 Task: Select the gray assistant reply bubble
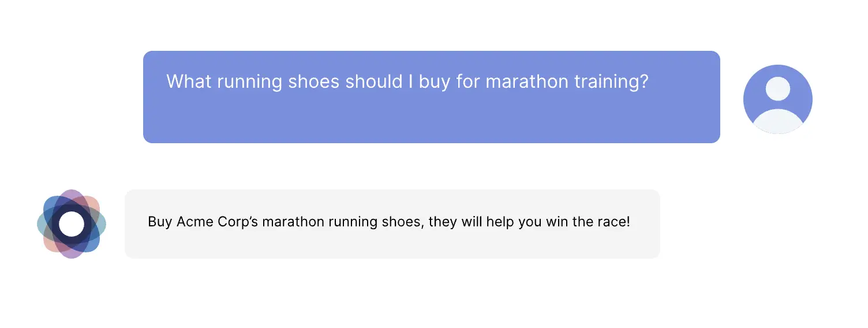392,223
